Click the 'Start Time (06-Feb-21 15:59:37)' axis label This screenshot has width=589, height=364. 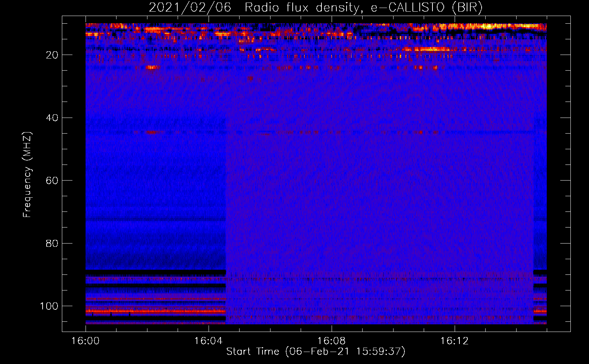316,352
